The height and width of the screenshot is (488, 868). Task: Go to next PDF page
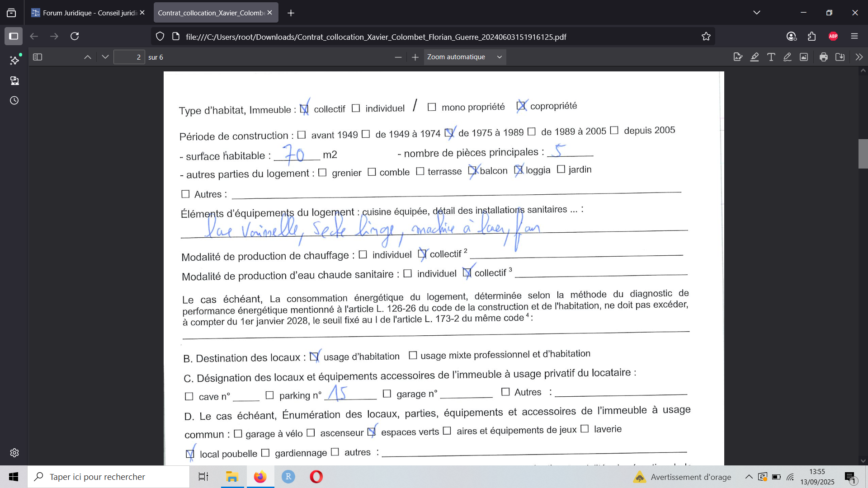[x=105, y=57]
